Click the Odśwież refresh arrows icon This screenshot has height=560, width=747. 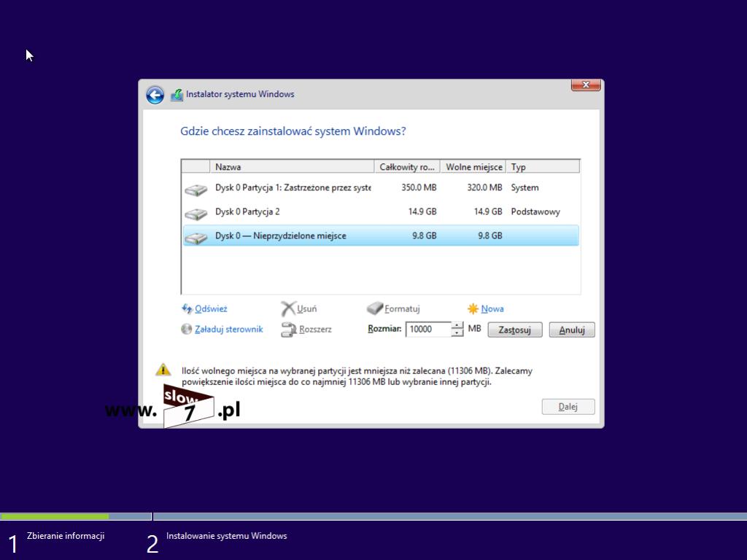coord(187,308)
